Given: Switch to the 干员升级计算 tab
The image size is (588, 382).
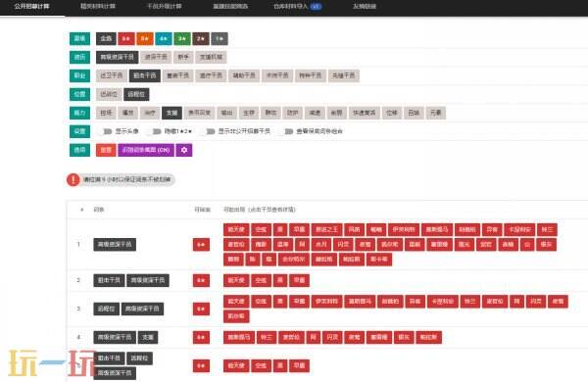Looking at the screenshot, I should (165, 7).
